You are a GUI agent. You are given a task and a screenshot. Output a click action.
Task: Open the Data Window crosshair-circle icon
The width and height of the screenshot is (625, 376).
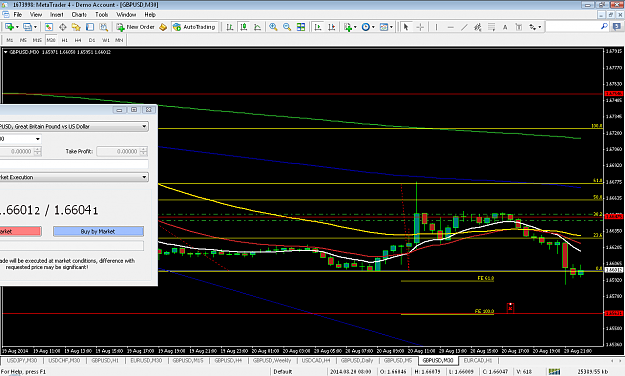63,27
